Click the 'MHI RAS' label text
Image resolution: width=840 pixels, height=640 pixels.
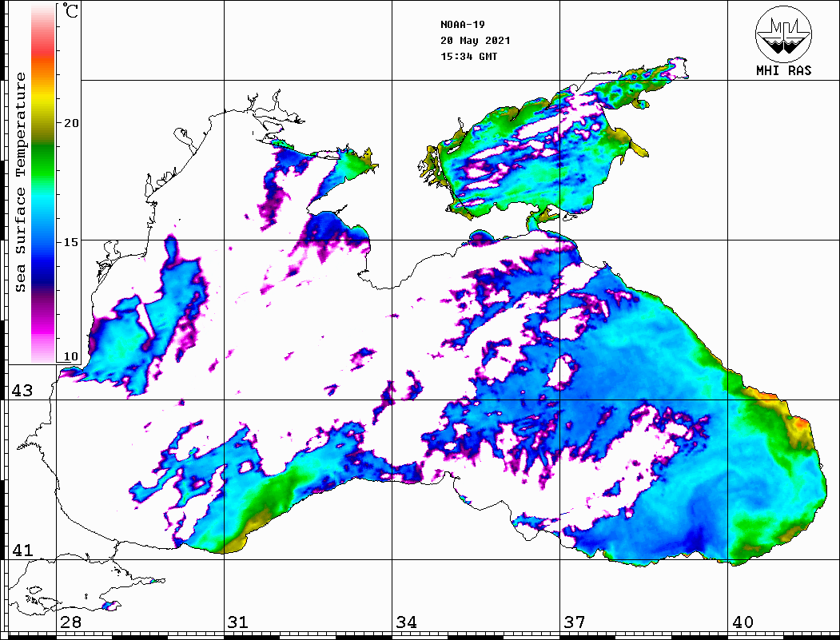coord(784,70)
